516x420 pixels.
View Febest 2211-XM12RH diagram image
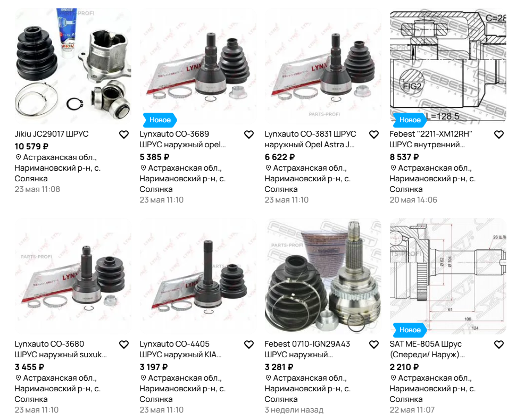click(448, 66)
